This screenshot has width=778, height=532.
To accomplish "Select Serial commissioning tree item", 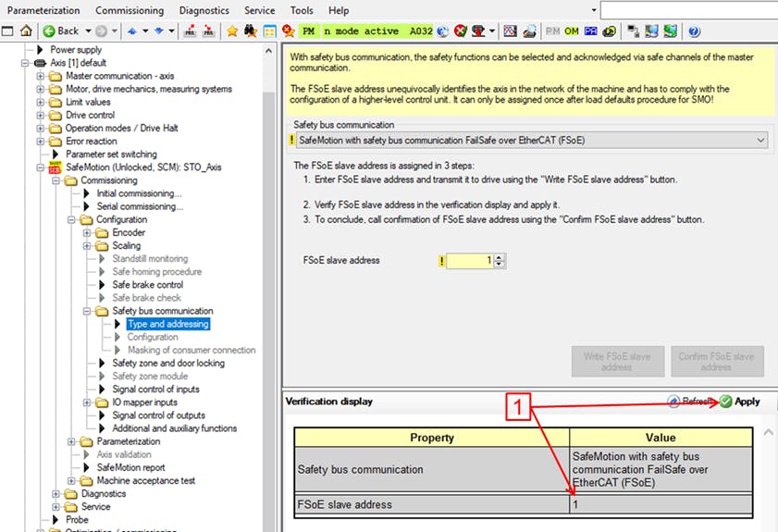I will click(x=140, y=206).
